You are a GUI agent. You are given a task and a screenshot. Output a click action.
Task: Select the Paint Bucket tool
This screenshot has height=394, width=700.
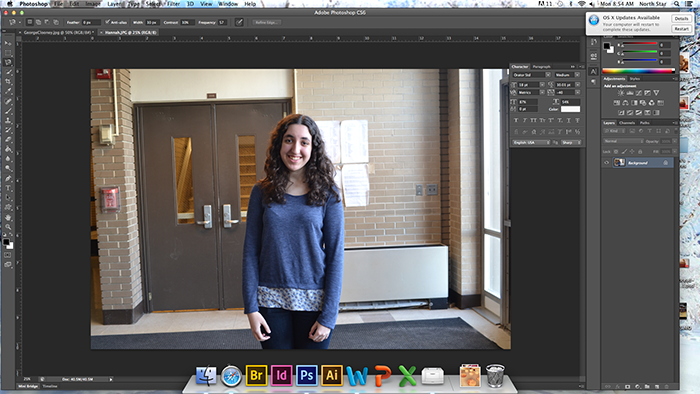[x=8, y=149]
